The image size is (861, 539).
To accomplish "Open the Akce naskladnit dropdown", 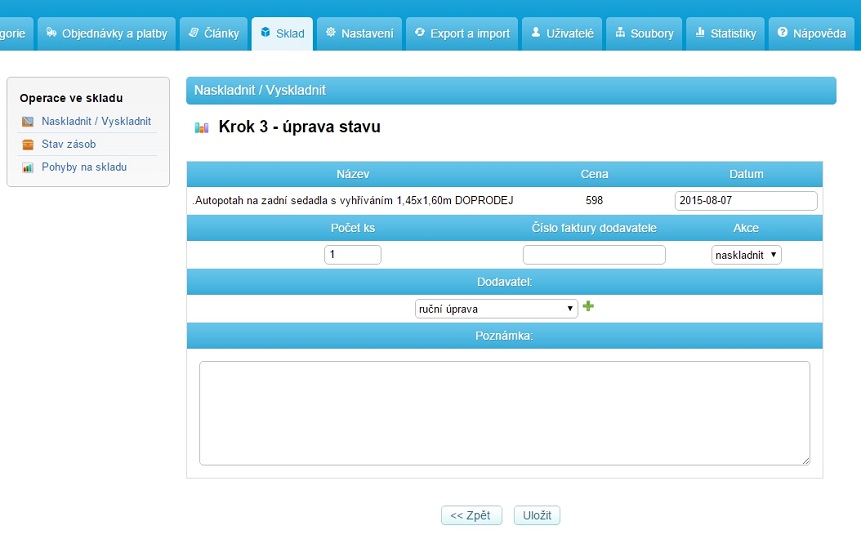I will pyautogui.click(x=746, y=255).
